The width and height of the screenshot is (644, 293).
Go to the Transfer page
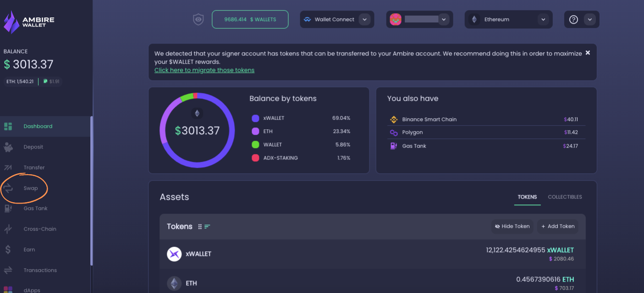pos(45,167)
